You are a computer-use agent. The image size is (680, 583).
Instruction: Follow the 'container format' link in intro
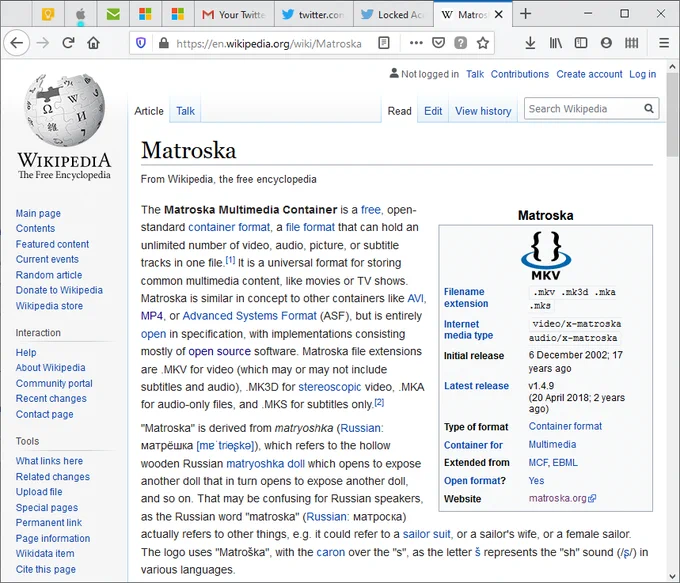pyautogui.click(x=229, y=227)
